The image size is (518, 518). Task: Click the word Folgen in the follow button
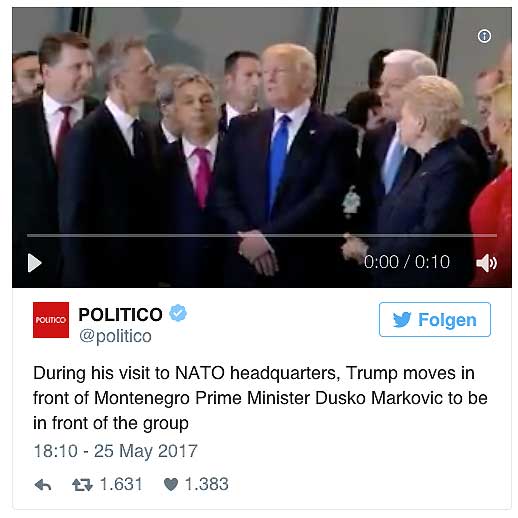click(x=447, y=320)
